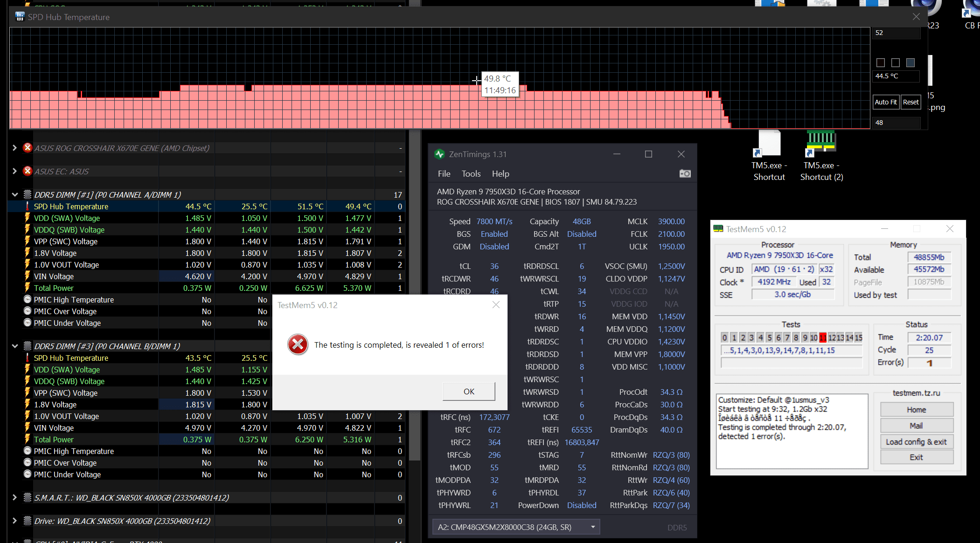
Task: Click the DIMM #3 VIN Voltage row label
Action: coord(54,427)
